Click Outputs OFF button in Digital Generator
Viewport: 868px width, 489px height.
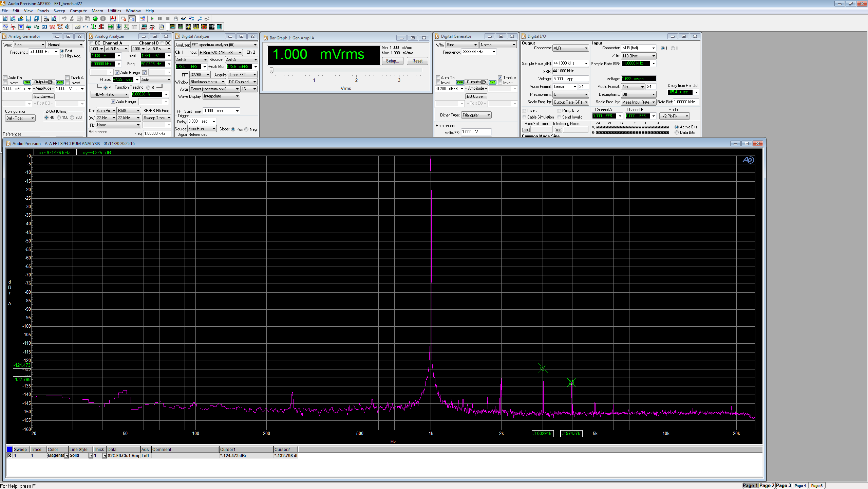(476, 82)
